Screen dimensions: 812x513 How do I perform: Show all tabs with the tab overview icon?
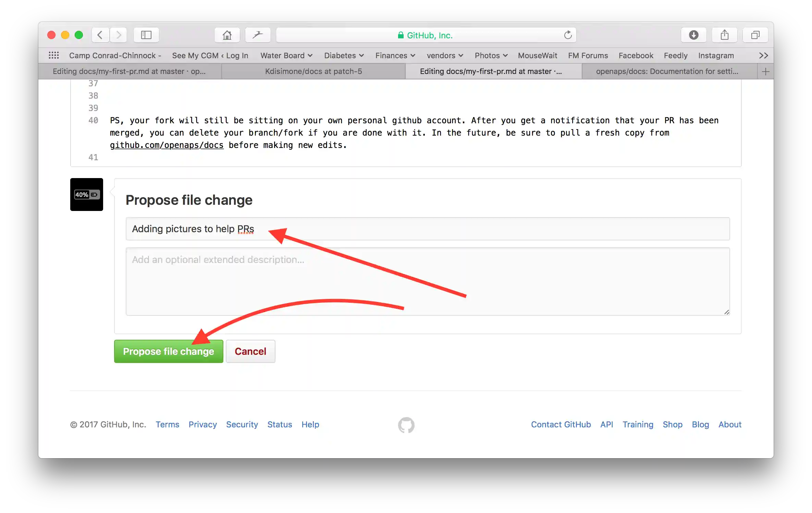point(755,35)
